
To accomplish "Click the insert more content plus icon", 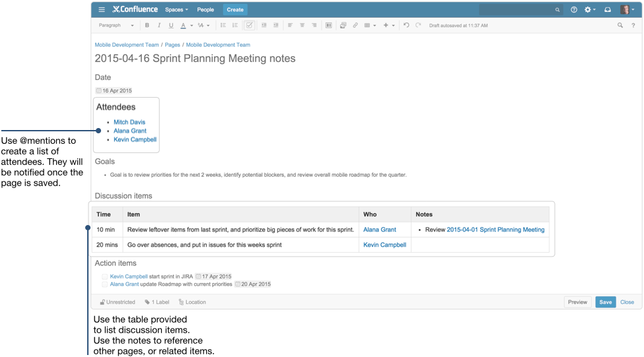I will pyautogui.click(x=386, y=26).
